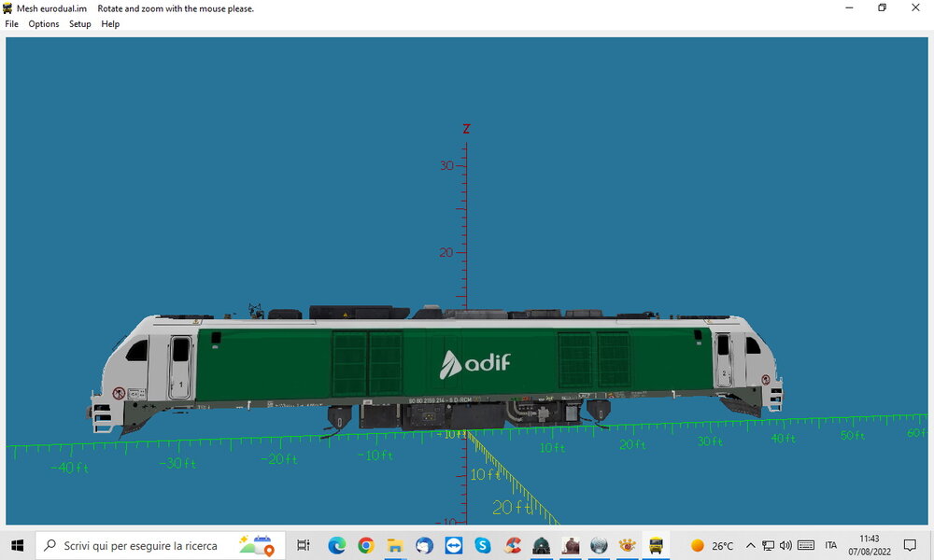Open the Help menu
This screenshot has height=560, width=934.
[x=110, y=24]
